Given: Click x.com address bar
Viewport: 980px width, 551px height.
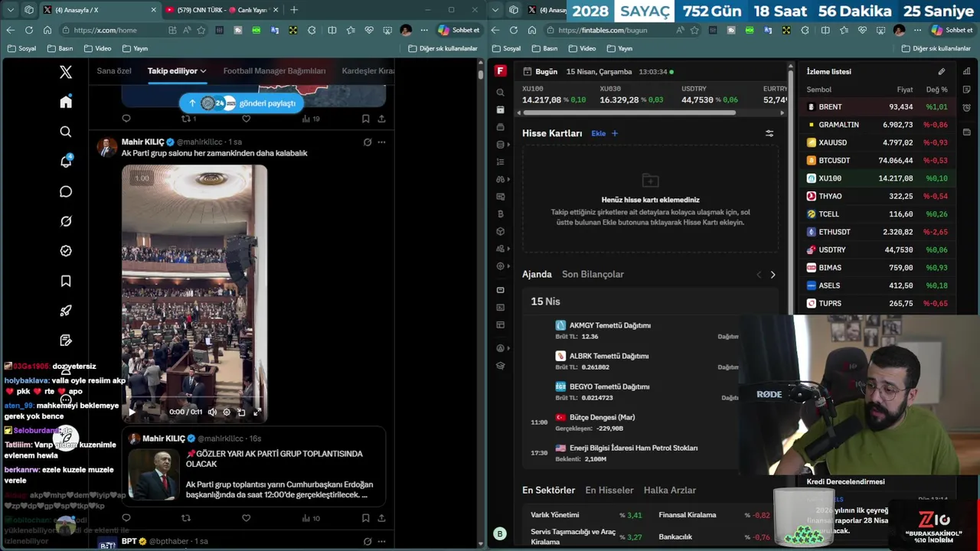Looking at the screenshot, I should pyautogui.click(x=115, y=30).
